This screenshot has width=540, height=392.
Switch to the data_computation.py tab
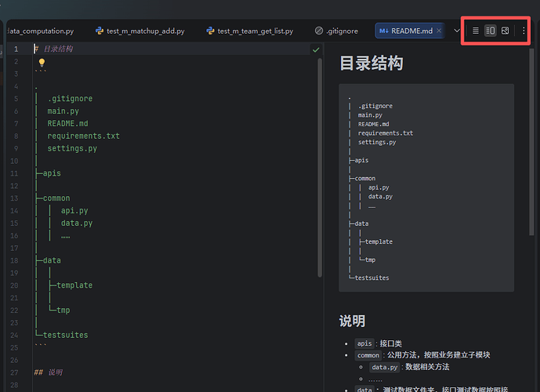point(40,31)
